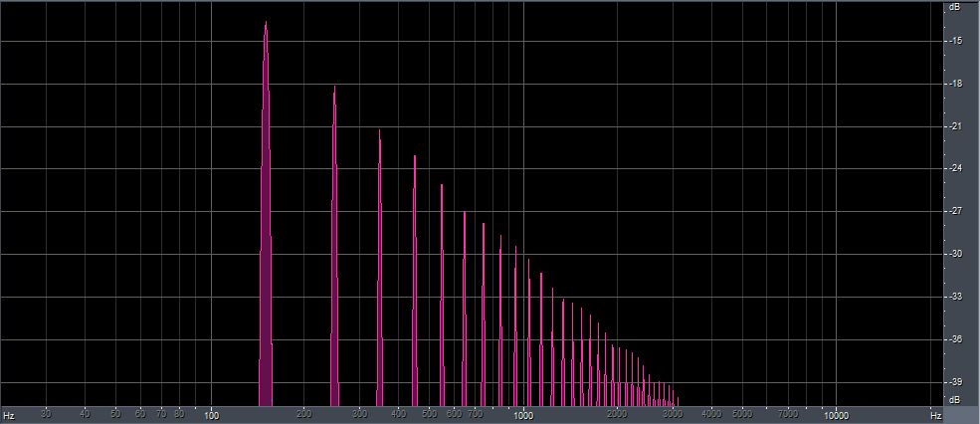Image resolution: width=980 pixels, height=424 pixels.
Task: Select the 1000 Hz frequency axis label
Action: click(x=523, y=413)
